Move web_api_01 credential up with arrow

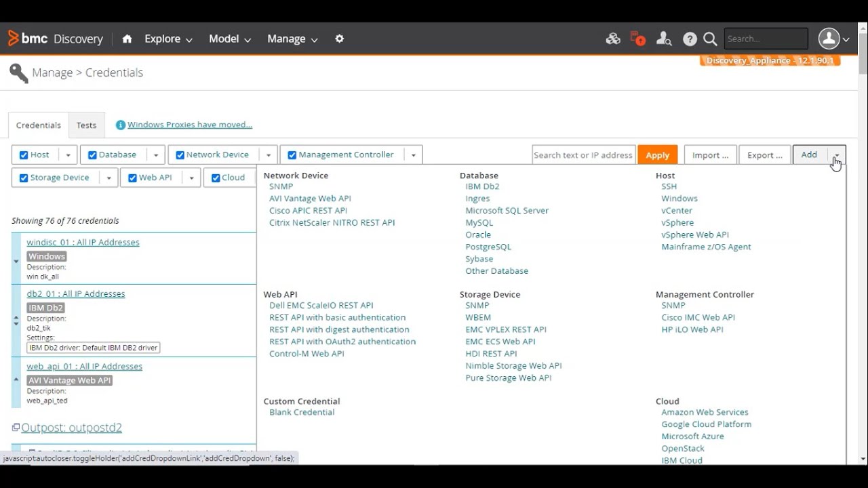pos(16,380)
